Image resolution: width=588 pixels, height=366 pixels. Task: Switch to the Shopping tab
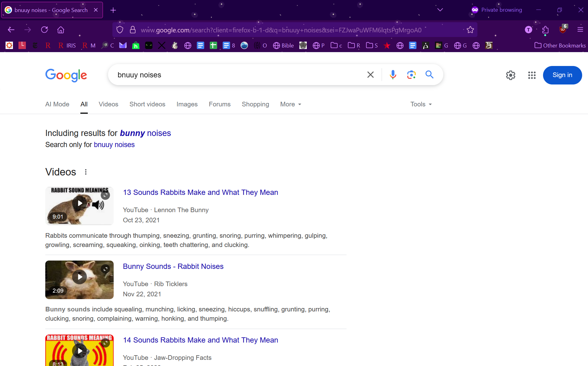[x=255, y=104]
